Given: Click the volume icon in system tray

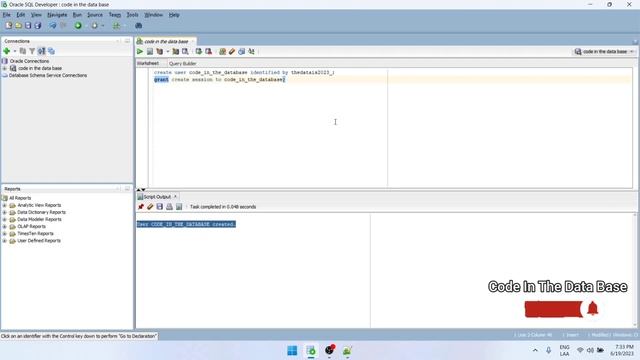Looking at the screenshot, I should pos(590,350).
